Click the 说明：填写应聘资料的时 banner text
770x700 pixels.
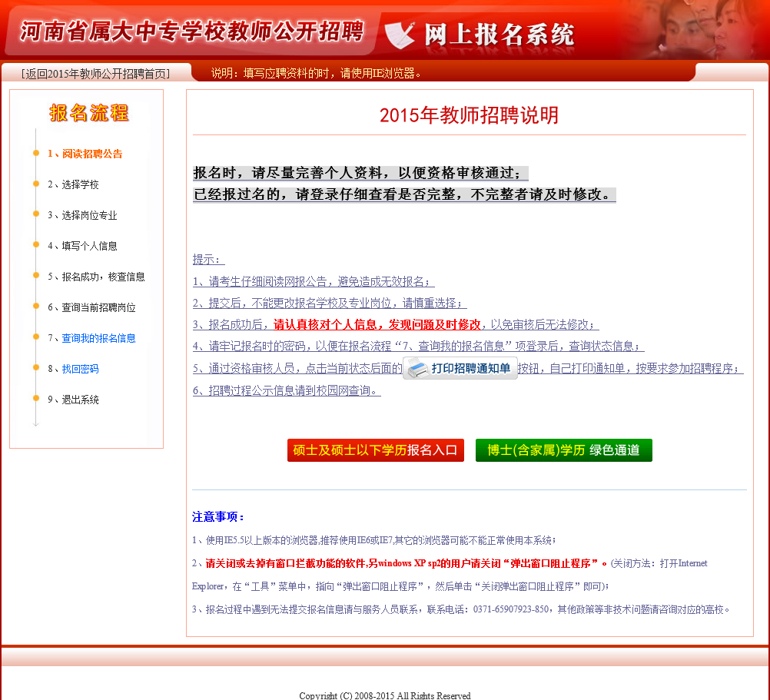coord(316,74)
